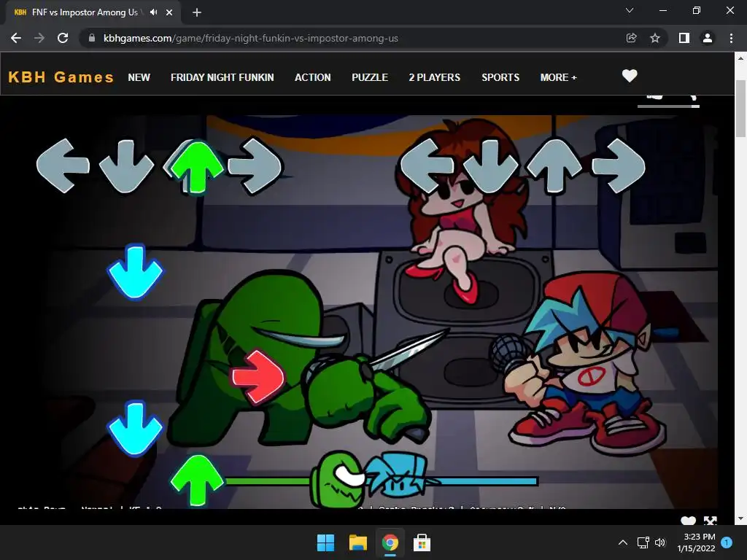Go back to the previous page
This screenshot has height=560, width=747.
coord(16,38)
